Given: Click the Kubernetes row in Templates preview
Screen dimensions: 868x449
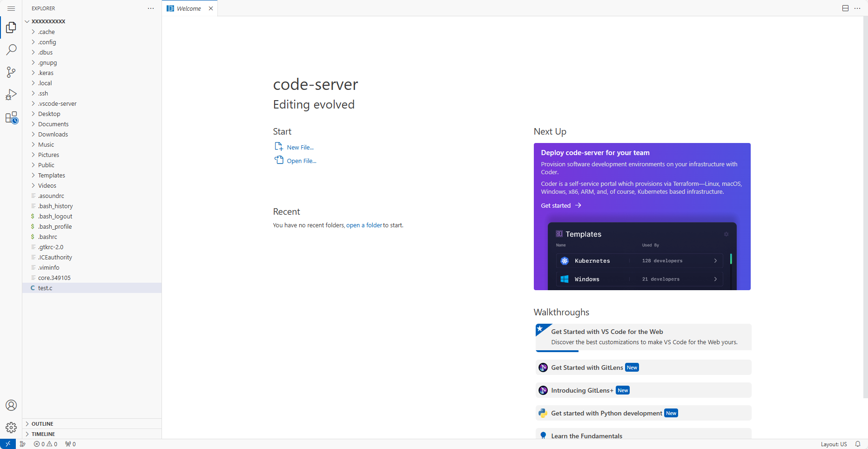Looking at the screenshot, I should pos(639,260).
